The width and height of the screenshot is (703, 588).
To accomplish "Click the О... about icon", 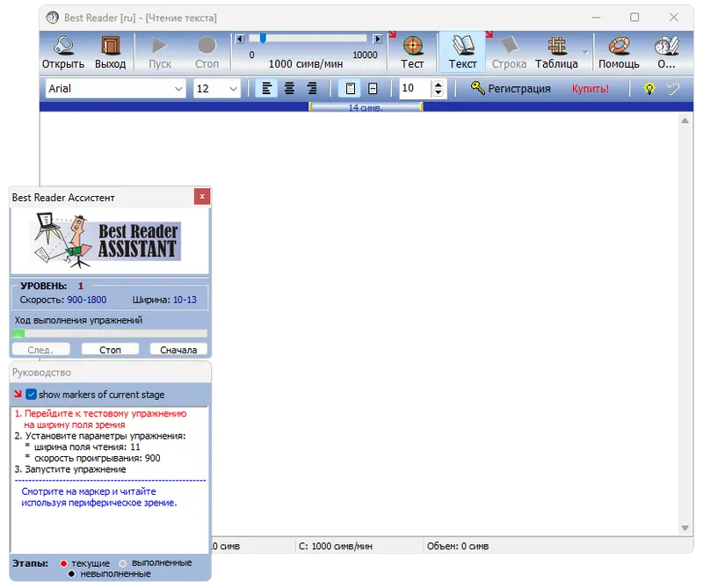I will [667, 53].
